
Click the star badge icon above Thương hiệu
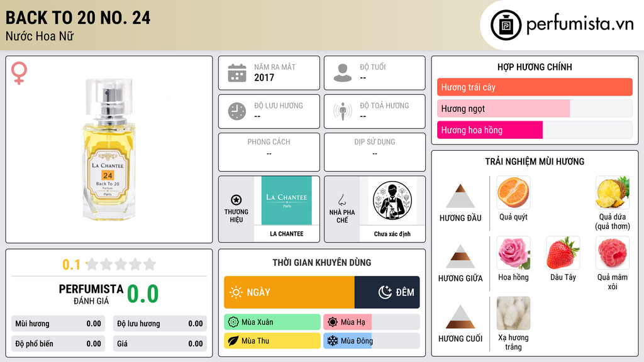[x=236, y=200]
